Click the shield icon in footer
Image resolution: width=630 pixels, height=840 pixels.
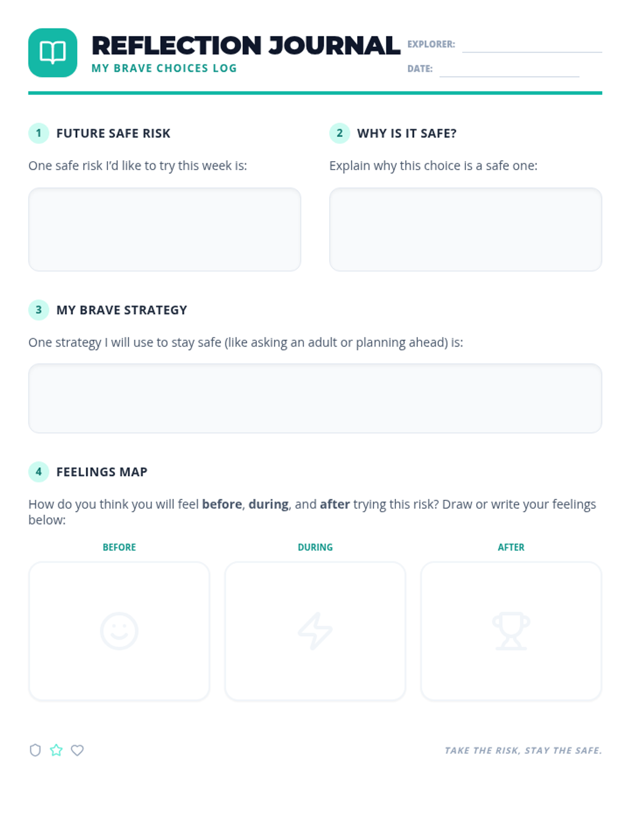[35, 750]
